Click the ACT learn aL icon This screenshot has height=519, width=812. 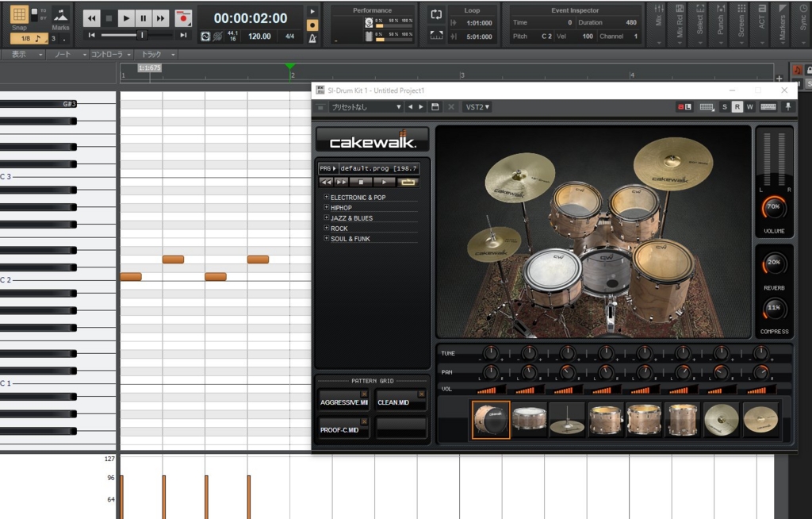tap(684, 107)
